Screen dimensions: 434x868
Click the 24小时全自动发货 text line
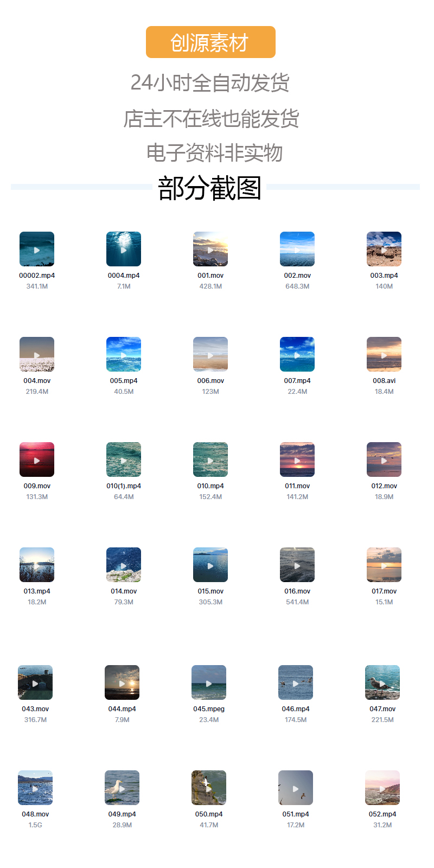click(x=210, y=83)
